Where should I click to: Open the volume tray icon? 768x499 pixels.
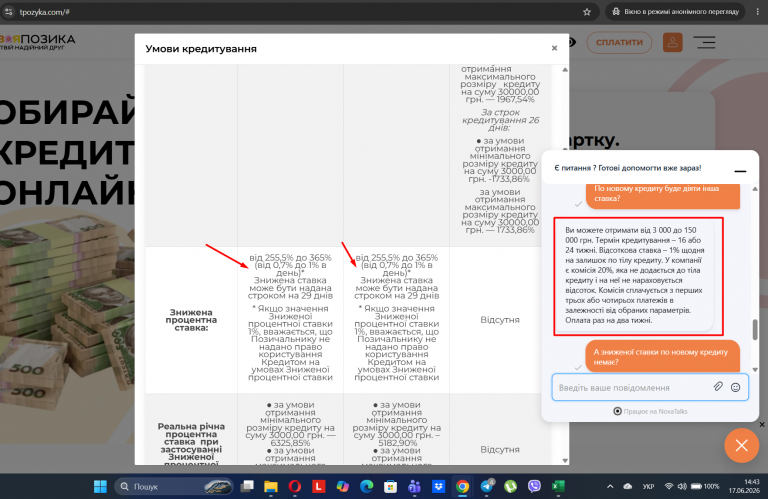click(682, 486)
